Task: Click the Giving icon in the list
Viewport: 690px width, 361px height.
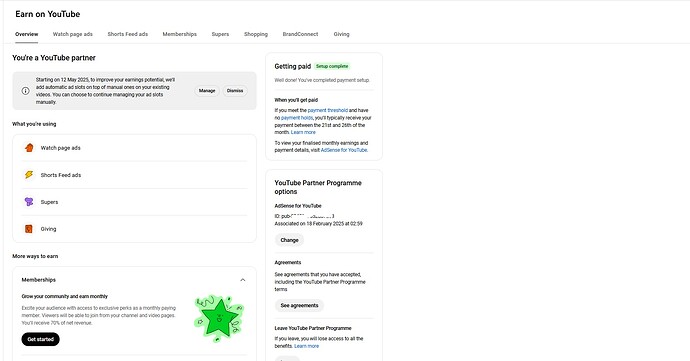Action: pos(29,229)
